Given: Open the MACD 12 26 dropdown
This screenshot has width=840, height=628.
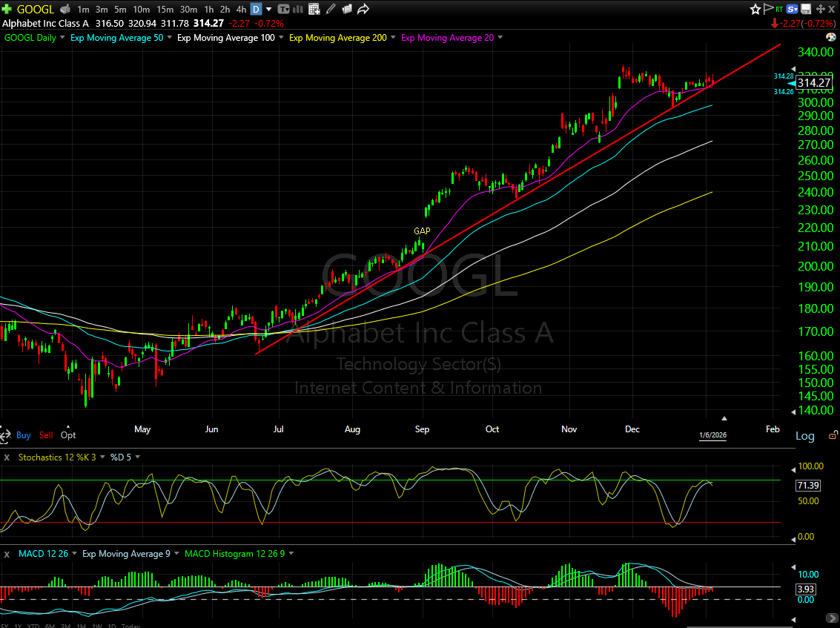Looking at the screenshot, I should (74, 554).
